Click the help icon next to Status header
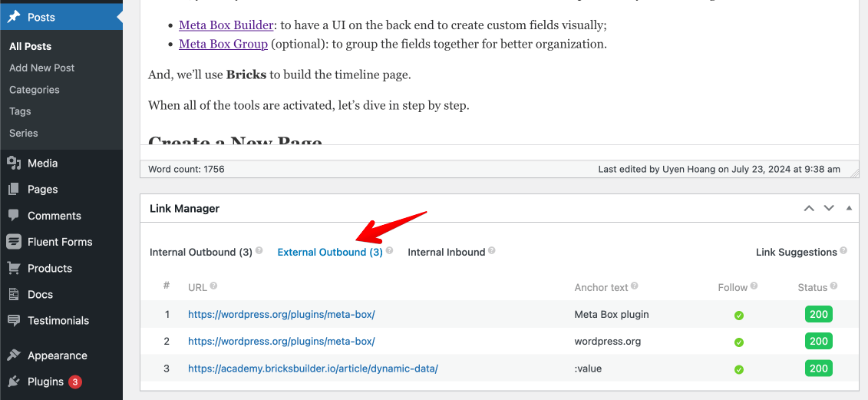This screenshot has width=868, height=400. [833, 286]
